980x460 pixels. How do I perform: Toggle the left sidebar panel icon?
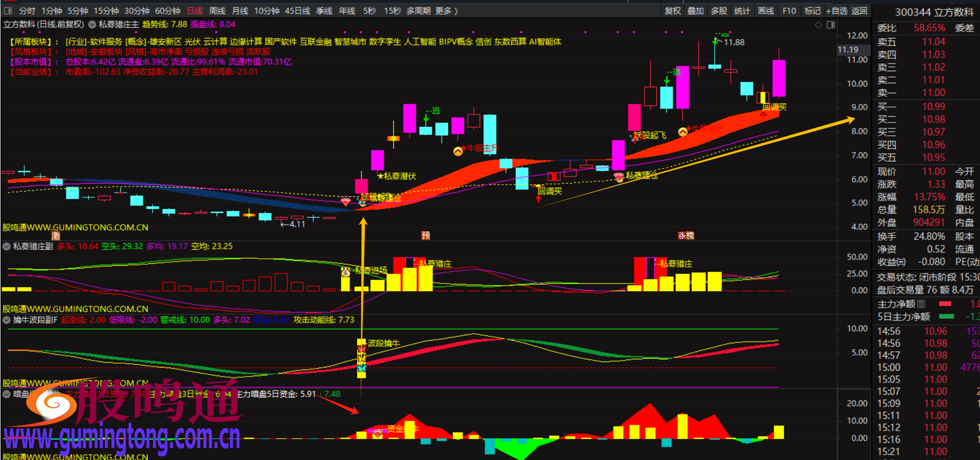click(x=8, y=11)
